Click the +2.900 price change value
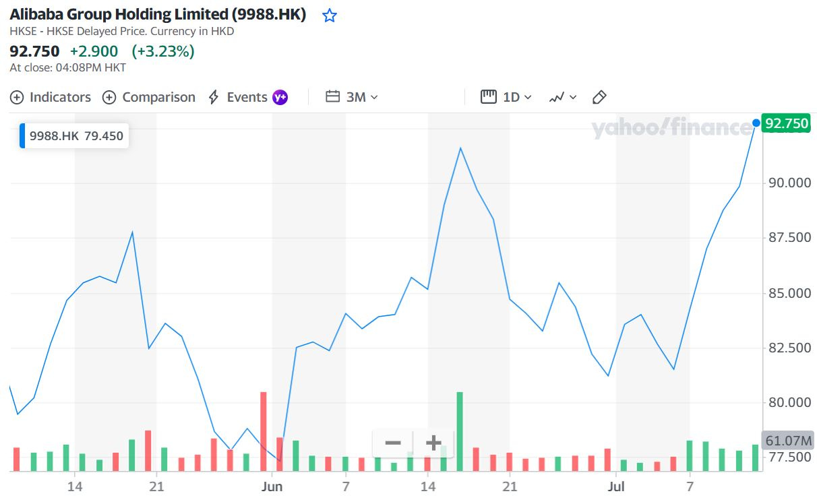The height and width of the screenshot is (504, 817). point(94,51)
